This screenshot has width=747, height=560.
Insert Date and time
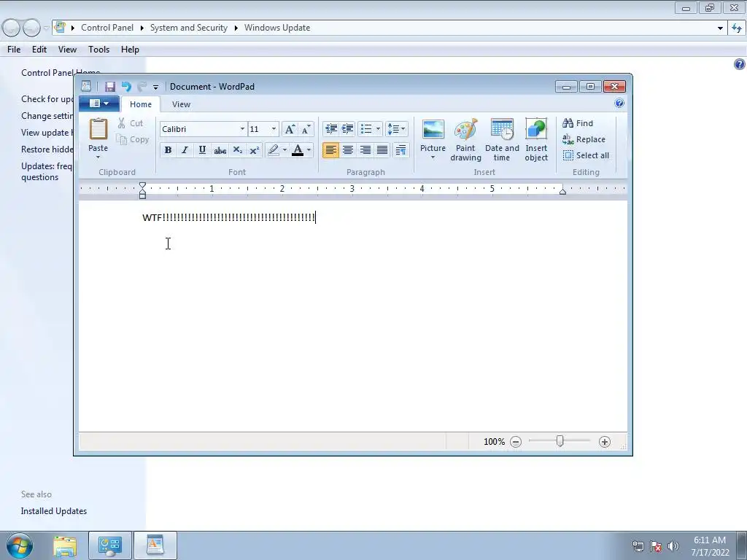(502, 140)
